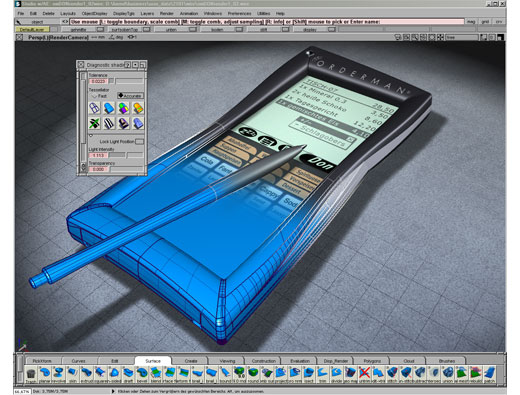Toggle visibility box of gehriffte layer
The height and width of the screenshot is (395, 520).
coord(100,29)
